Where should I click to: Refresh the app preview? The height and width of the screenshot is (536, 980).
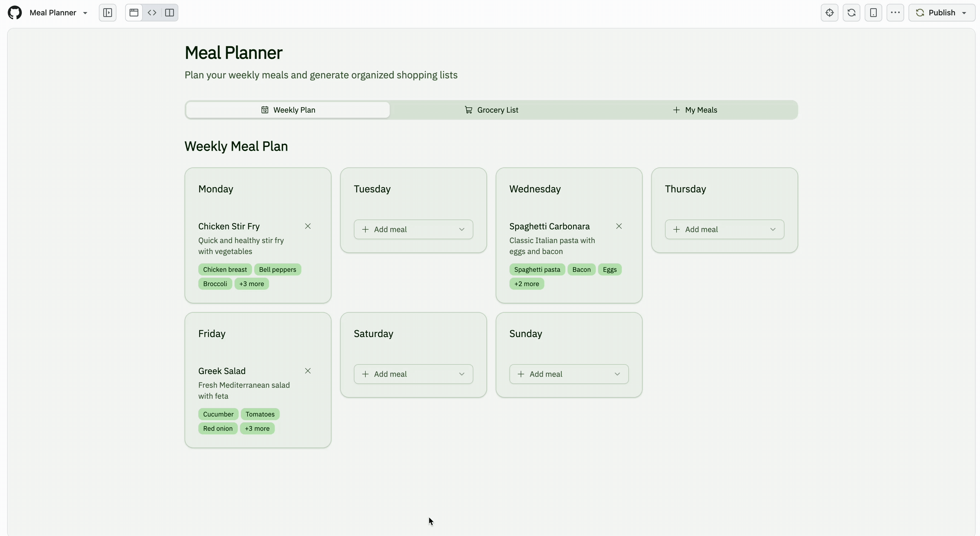pyautogui.click(x=852, y=12)
